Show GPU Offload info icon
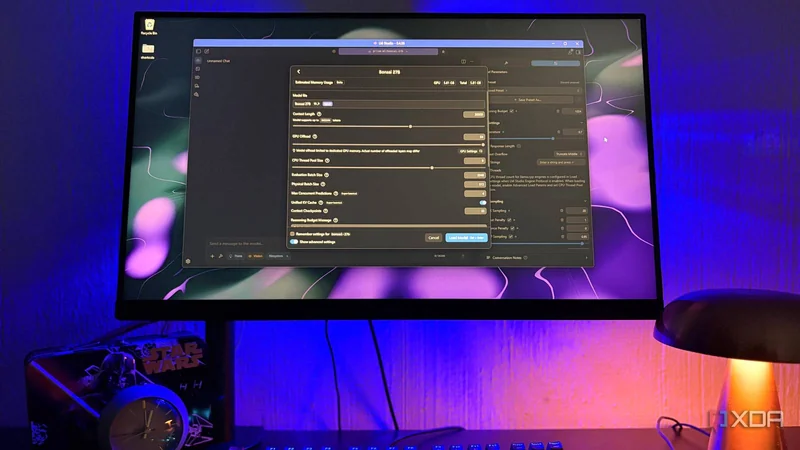The width and height of the screenshot is (800, 450). coord(315,136)
